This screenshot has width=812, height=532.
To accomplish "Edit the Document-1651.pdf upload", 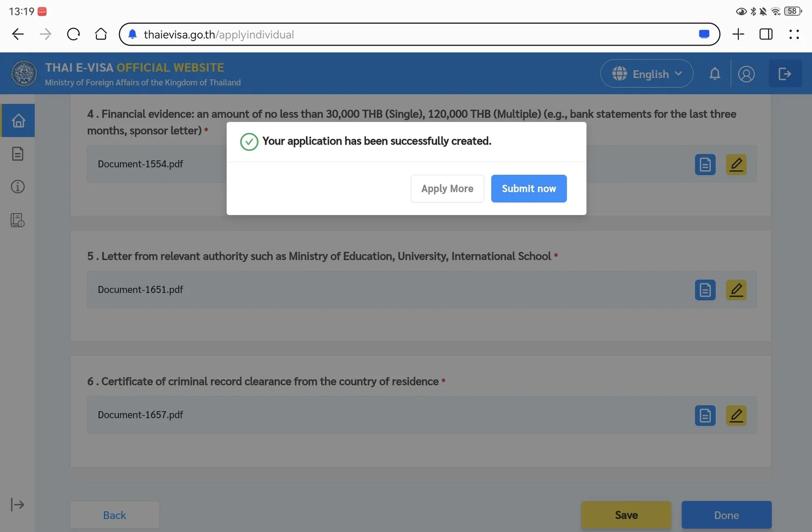I will (x=736, y=290).
